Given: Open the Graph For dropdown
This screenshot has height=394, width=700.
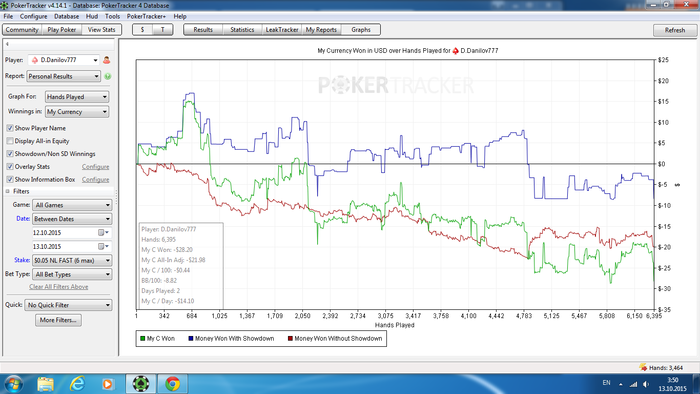Looking at the screenshot, I should [x=77, y=97].
